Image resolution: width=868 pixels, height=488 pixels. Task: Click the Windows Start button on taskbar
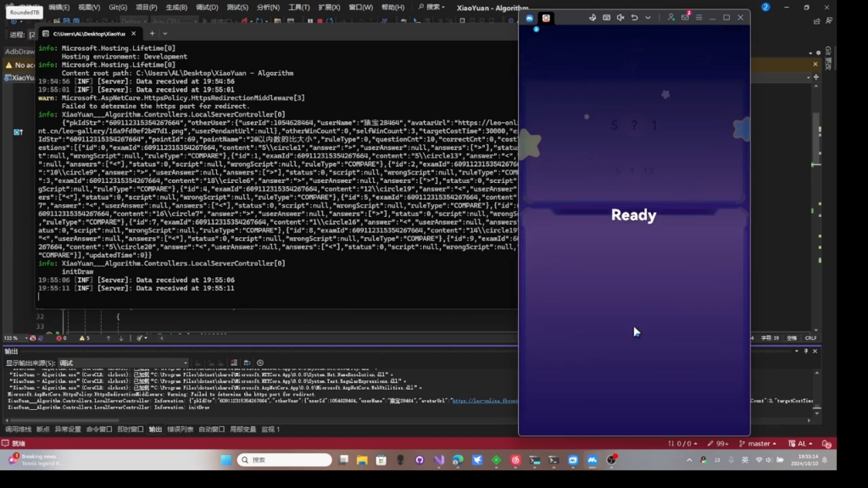click(225, 460)
